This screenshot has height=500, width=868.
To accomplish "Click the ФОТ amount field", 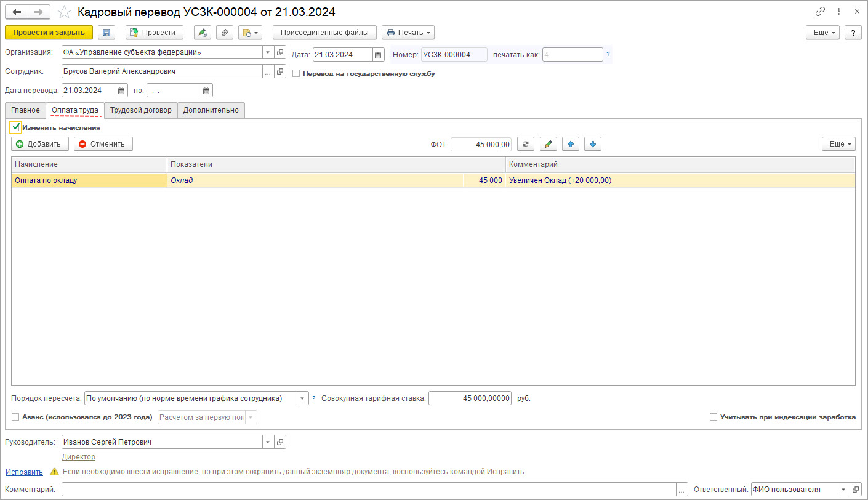I will [x=481, y=144].
